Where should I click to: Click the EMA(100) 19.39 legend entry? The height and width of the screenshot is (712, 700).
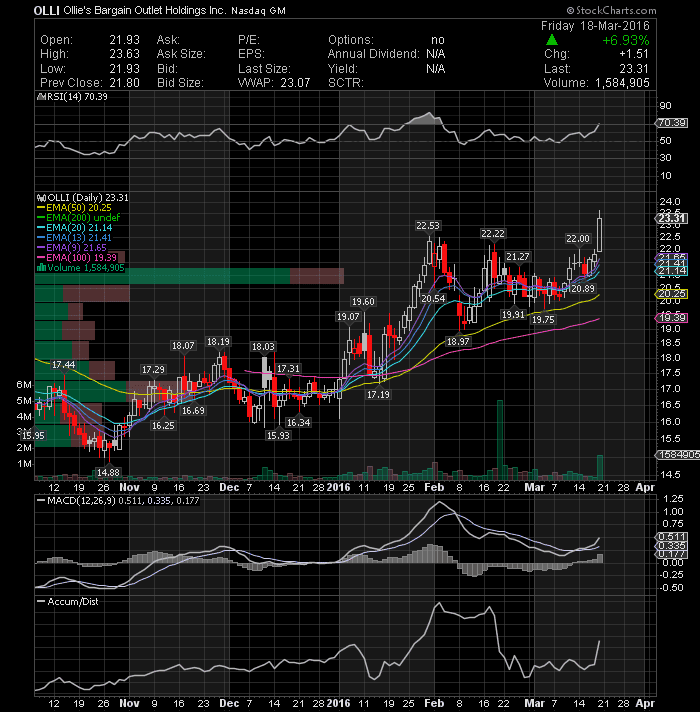(x=77, y=258)
